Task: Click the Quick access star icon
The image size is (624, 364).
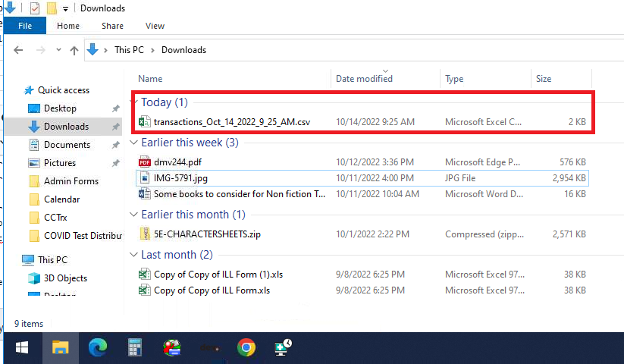Action: click(29, 90)
